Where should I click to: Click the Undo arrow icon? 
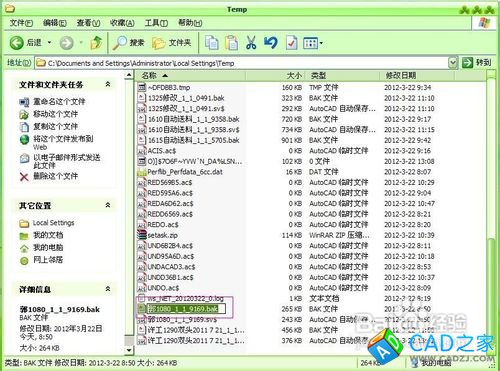pyautogui.click(x=271, y=43)
